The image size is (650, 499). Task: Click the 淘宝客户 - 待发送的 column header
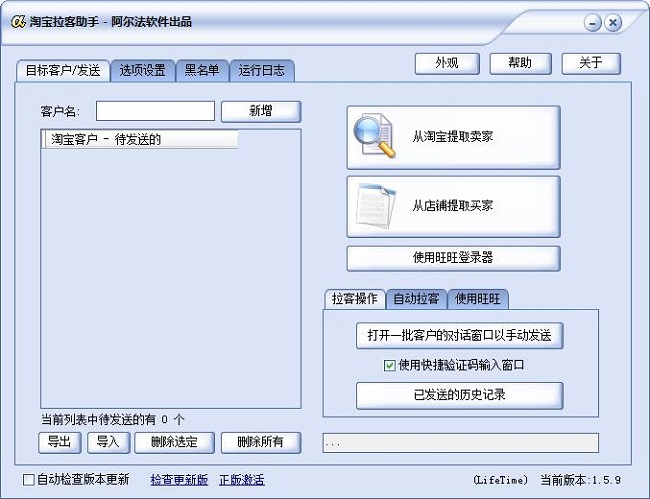point(141,140)
